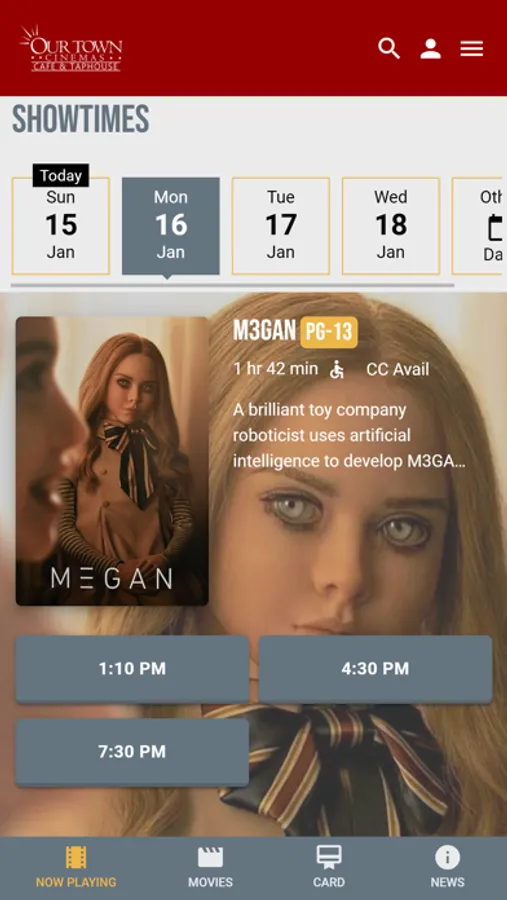Open the M3GAN movie title link
Viewport: 507px width, 900px height.
(x=264, y=331)
